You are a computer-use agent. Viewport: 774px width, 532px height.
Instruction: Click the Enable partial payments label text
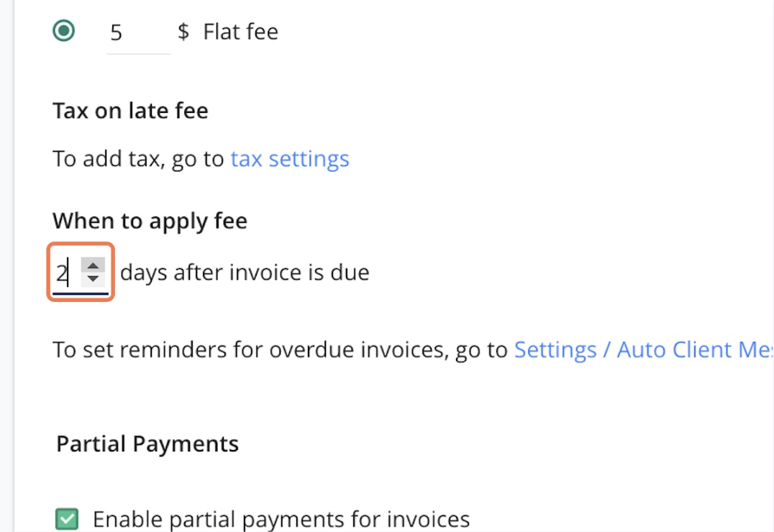point(281,518)
